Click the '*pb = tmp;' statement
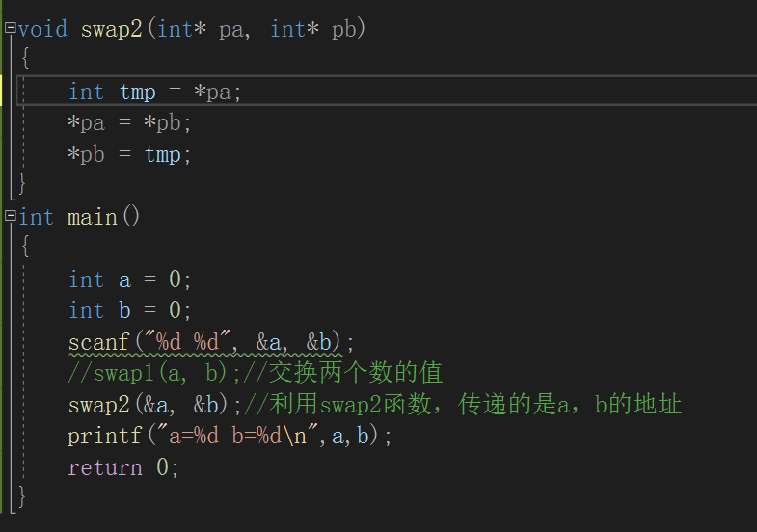757x532 pixels. (129, 154)
